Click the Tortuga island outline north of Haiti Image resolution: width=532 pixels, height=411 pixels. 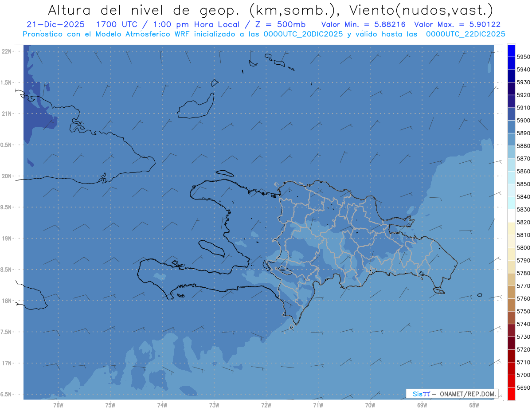tap(224, 173)
